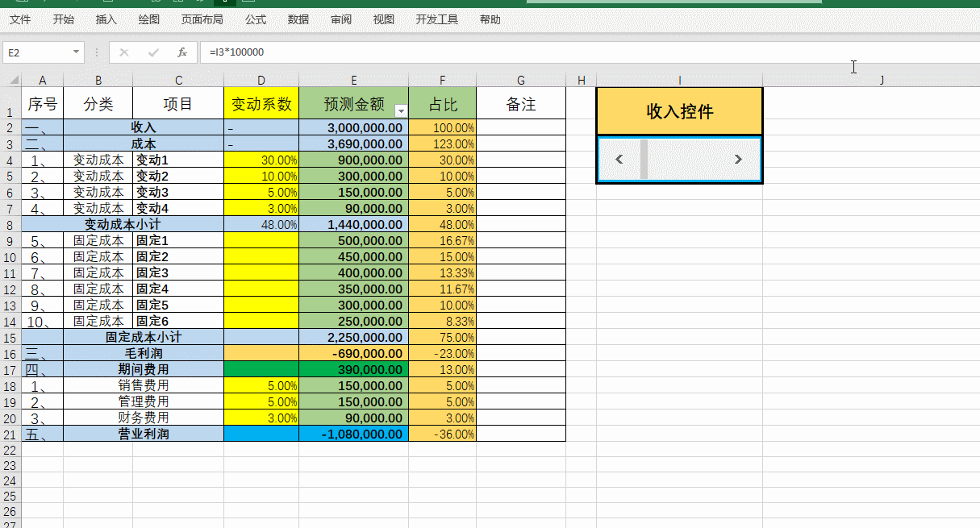Select column D header
Screen dimensions: 980x528
pos(261,80)
